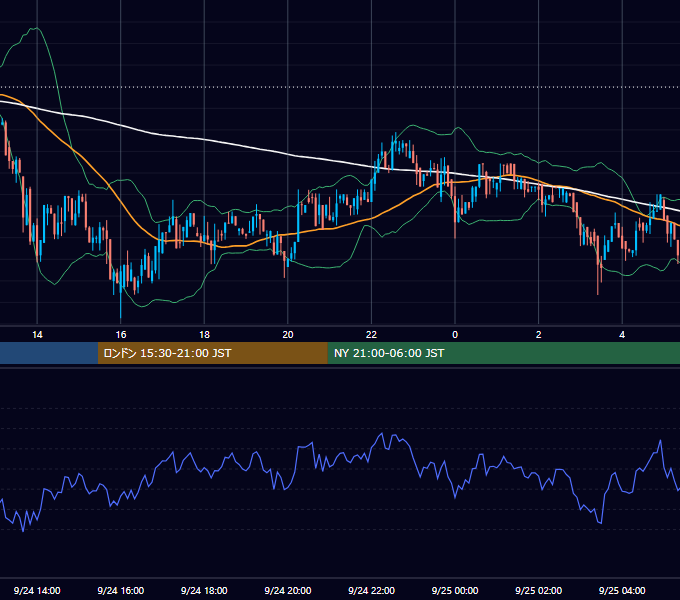The height and width of the screenshot is (600, 680).
Task: Select the NY 21:00-06:00 JST session bar
Action: coord(503,353)
